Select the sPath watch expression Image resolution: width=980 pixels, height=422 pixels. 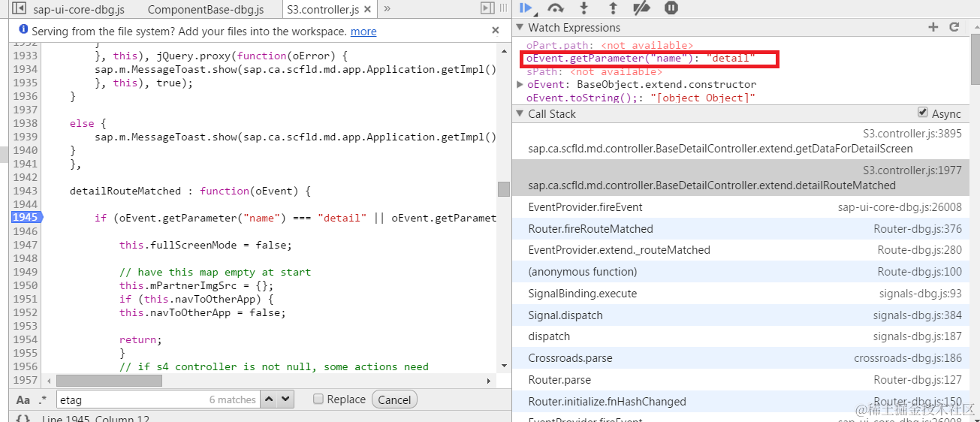coord(594,71)
